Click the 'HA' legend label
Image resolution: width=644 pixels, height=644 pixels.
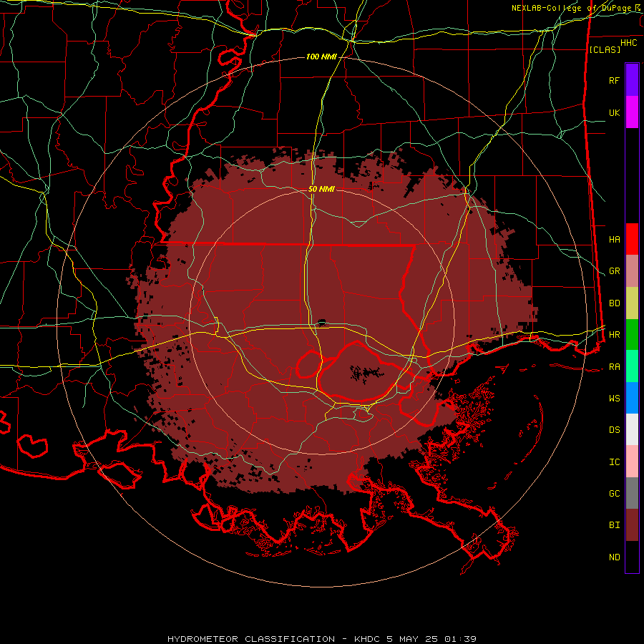[x=614, y=239]
